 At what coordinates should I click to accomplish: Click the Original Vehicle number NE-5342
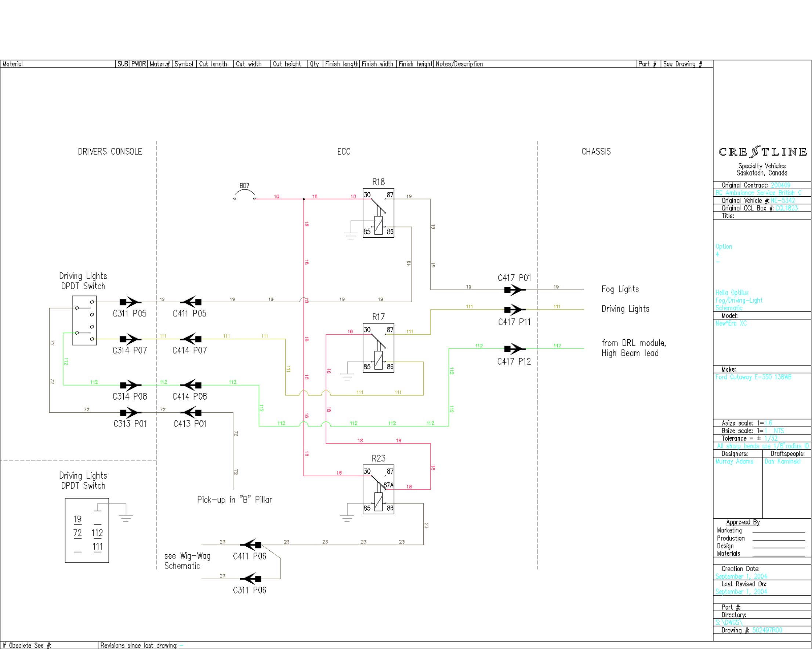(x=783, y=200)
